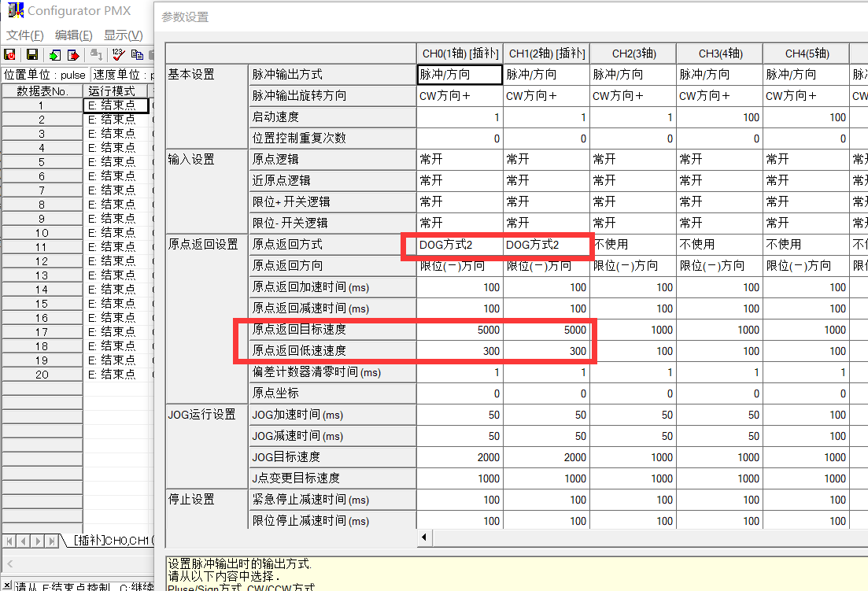The width and height of the screenshot is (868, 591).
Task: Jump to the first sheet tab with the arrow
Action: coord(10,541)
